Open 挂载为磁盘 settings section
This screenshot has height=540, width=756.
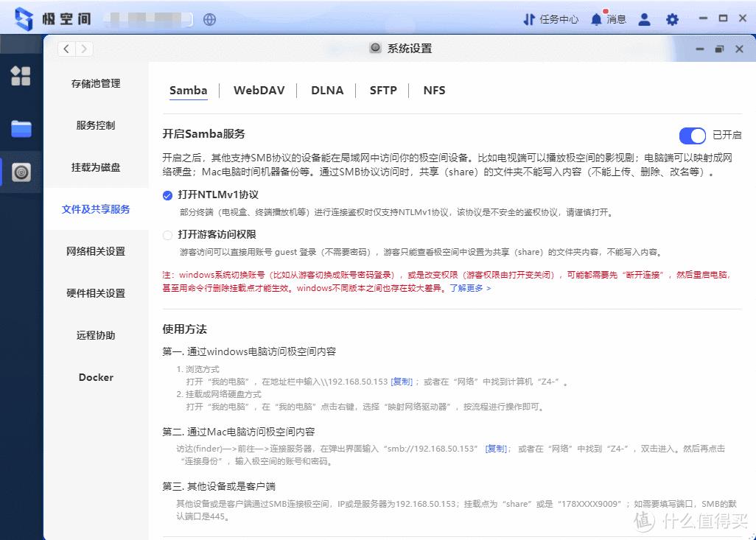tap(96, 167)
